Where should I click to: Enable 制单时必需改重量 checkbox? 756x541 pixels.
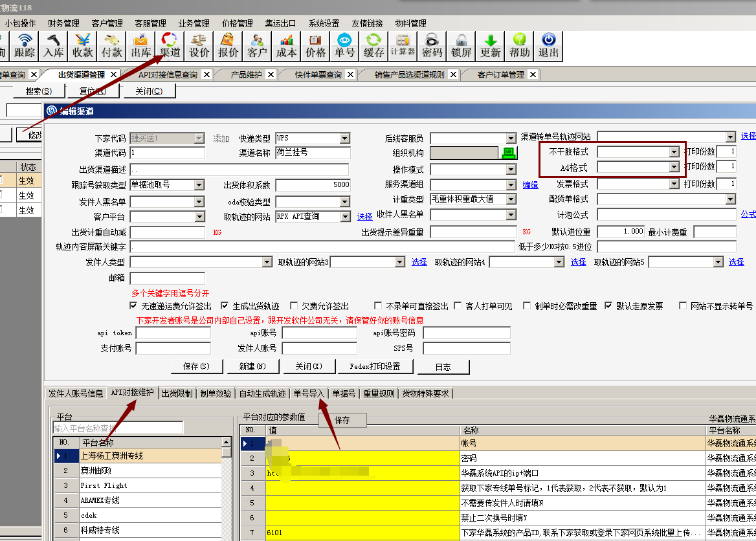[x=527, y=305]
